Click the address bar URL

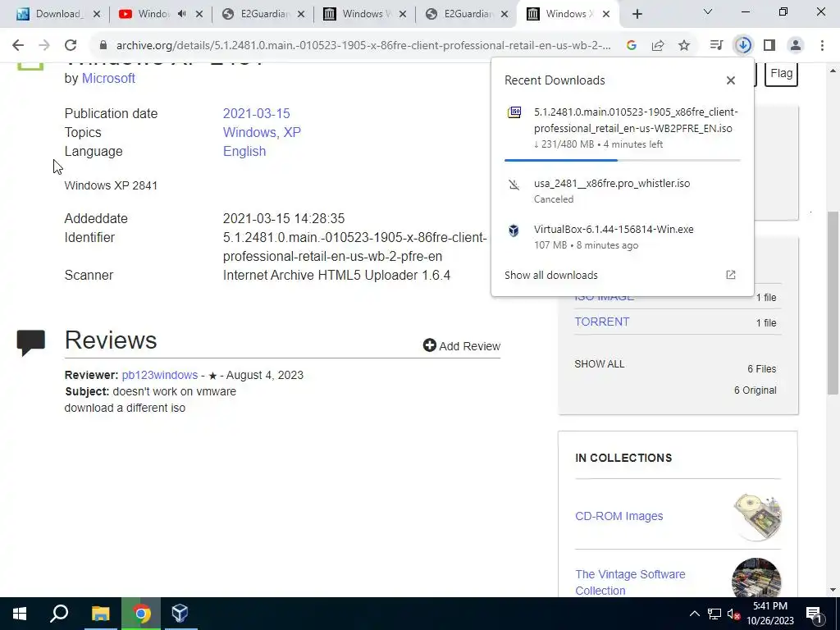pyautogui.click(x=363, y=46)
